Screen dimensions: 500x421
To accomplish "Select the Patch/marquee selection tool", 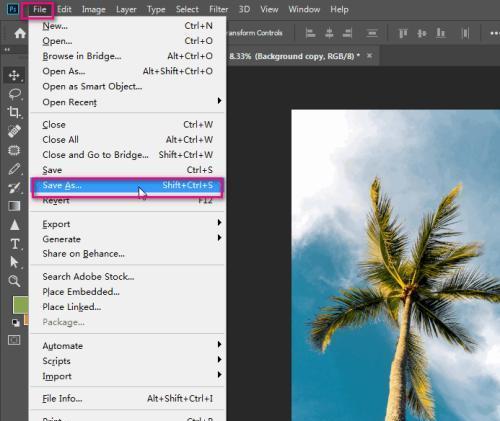I will click(x=14, y=150).
